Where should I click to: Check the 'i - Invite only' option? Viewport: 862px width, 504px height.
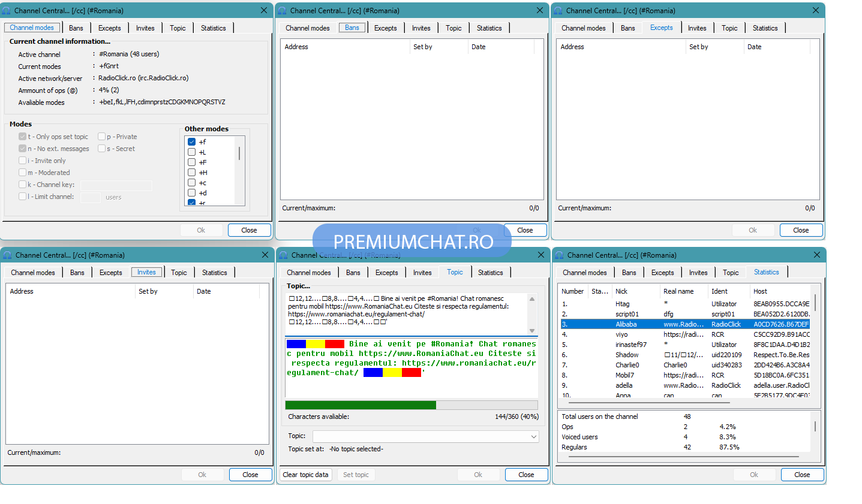[23, 161]
